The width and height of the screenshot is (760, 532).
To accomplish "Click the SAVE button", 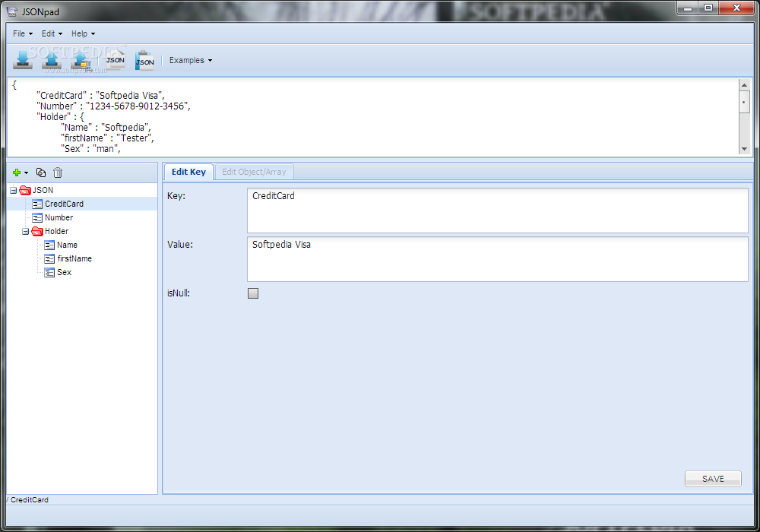I will [713, 479].
